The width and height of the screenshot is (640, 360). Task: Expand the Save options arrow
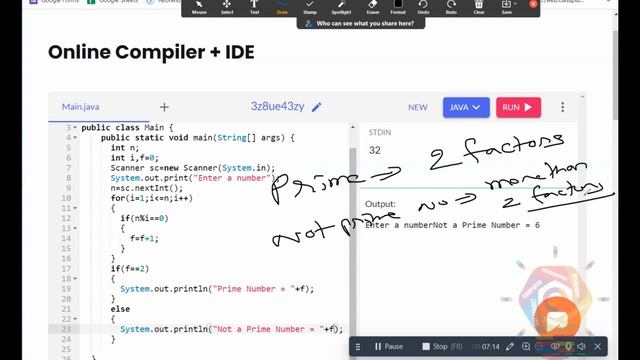pos(516,4)
